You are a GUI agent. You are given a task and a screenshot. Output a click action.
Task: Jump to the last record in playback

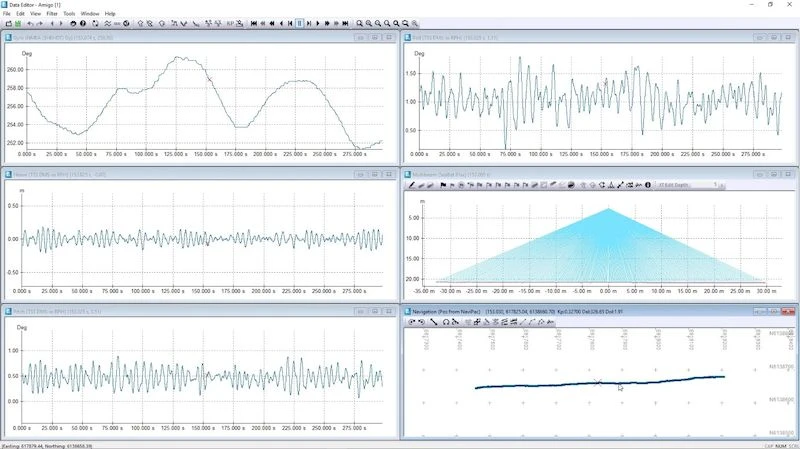click(x=345, y=23)
